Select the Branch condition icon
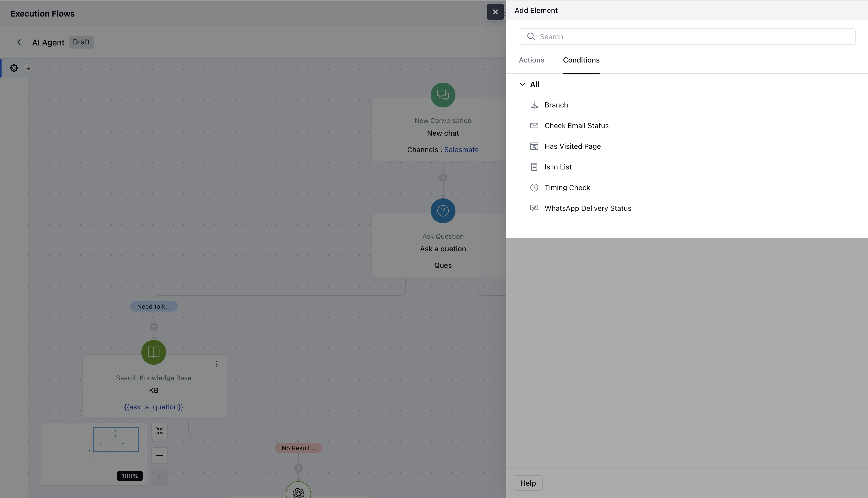The image size is (868, 498). (534, 105)
